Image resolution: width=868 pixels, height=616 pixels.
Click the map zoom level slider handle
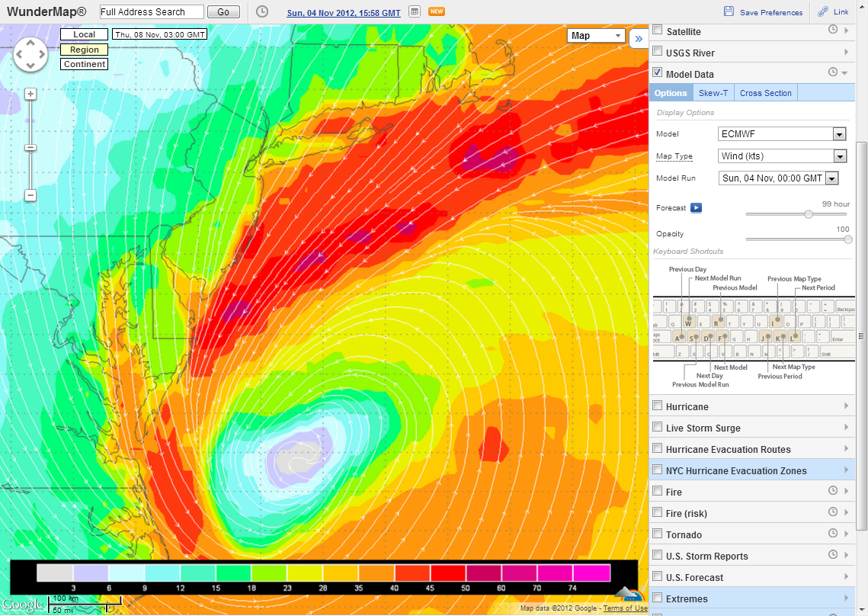(30, 147)
